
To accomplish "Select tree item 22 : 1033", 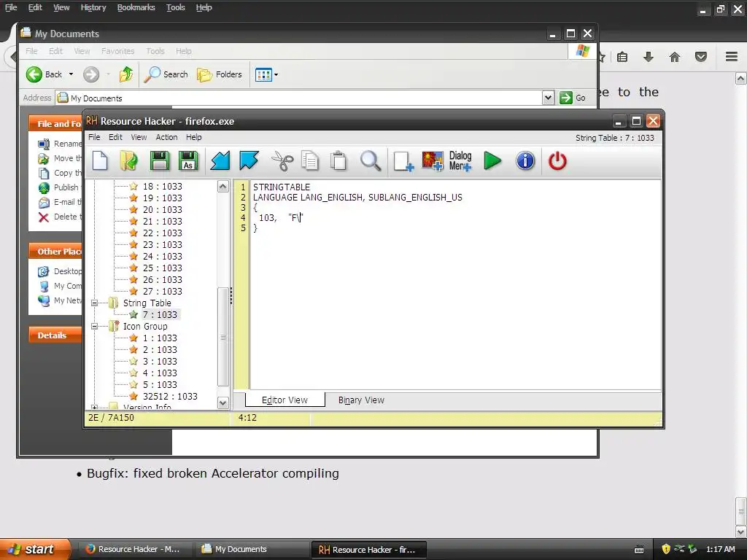I will point(163,233).
